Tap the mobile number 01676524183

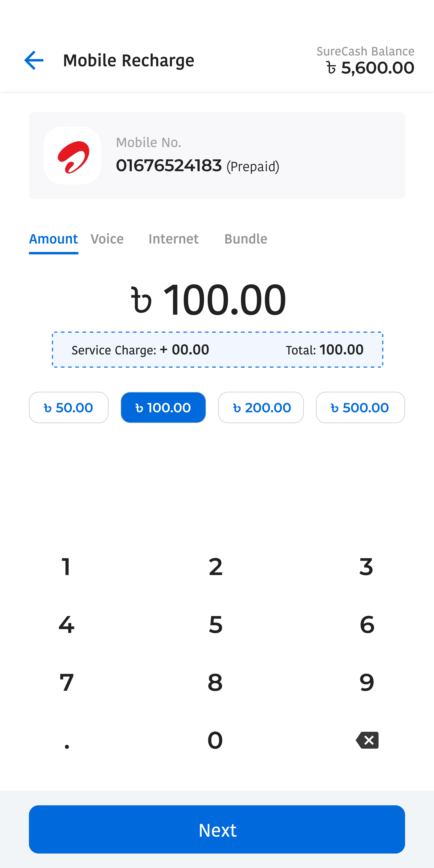(x=169, y=165)
